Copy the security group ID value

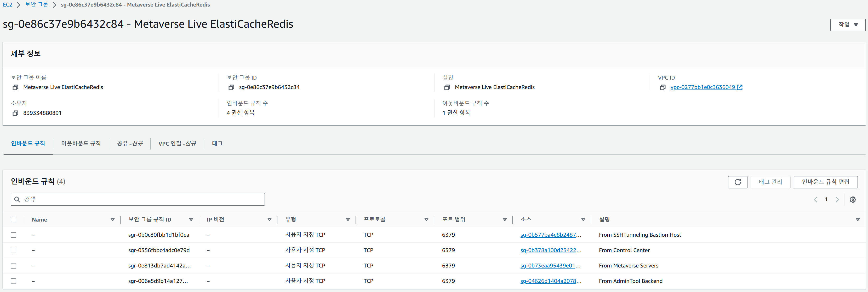point(231,87)
